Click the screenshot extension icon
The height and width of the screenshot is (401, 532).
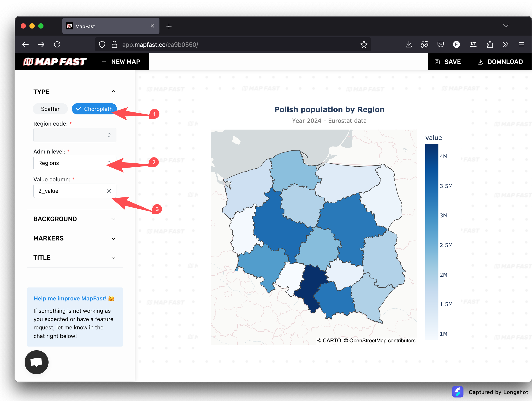point(425,45)
